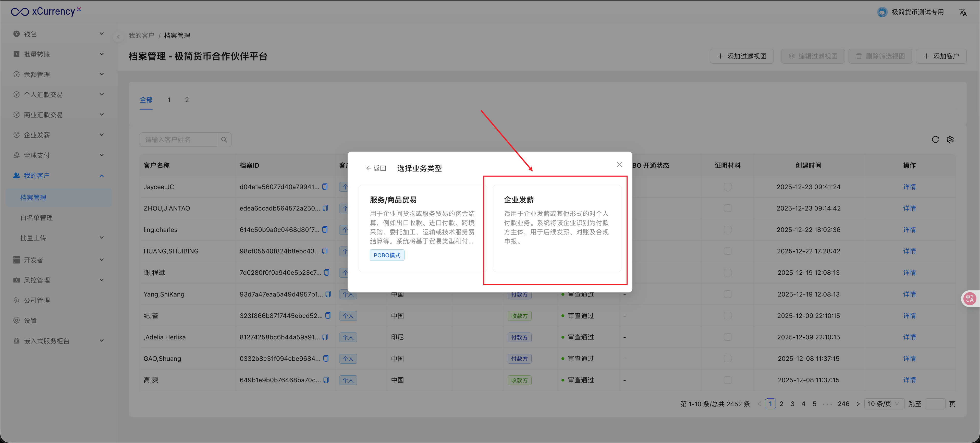Toggle the 证明材料 checkbox for 纪,蕾
Image resolution: width=980 pixels, height=443 pixels.
coord(727,316)
